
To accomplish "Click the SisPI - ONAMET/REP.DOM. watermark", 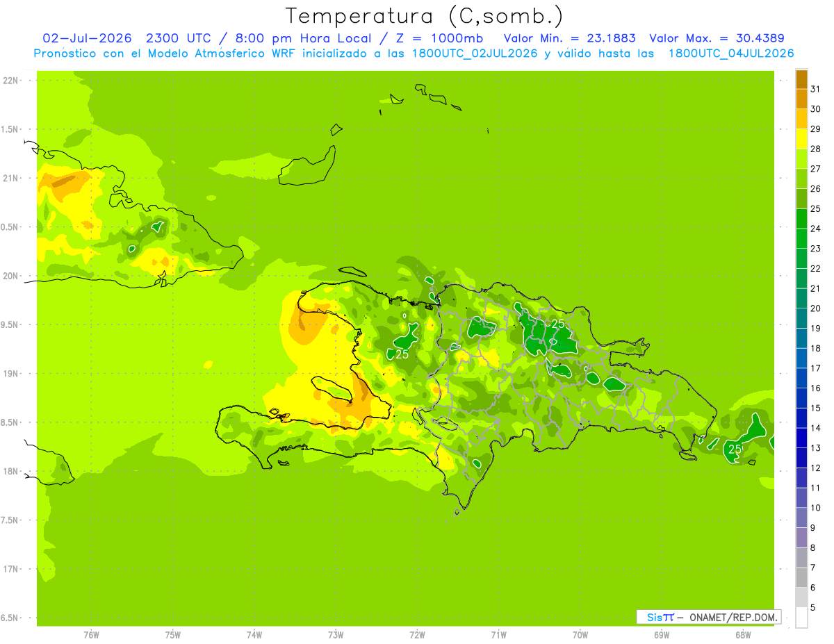I will pos(708,617).
